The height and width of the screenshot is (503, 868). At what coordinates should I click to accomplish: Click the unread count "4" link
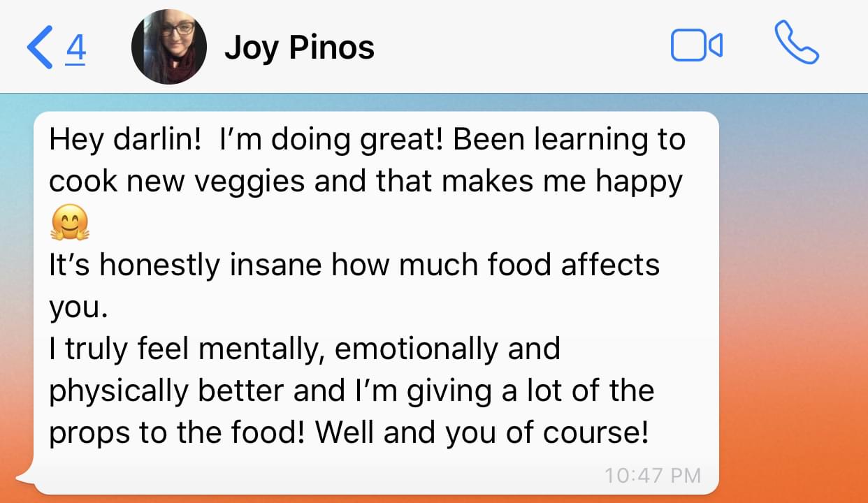pos(75,48)
